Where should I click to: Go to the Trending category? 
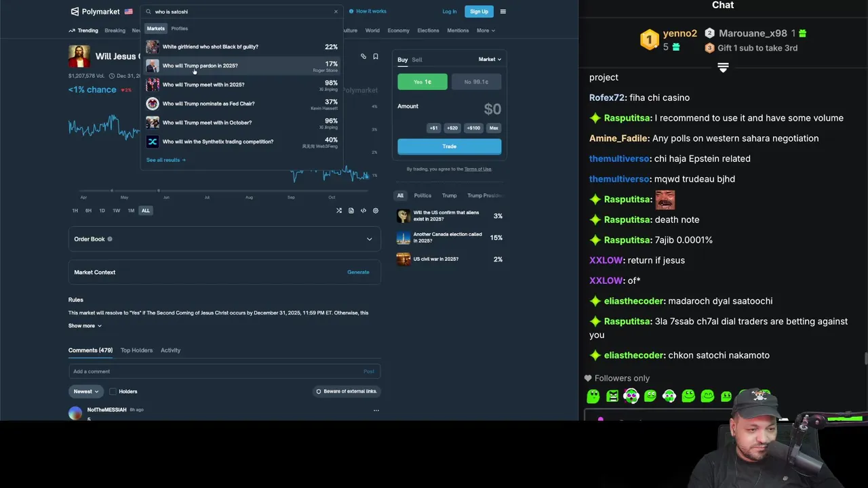83,30
